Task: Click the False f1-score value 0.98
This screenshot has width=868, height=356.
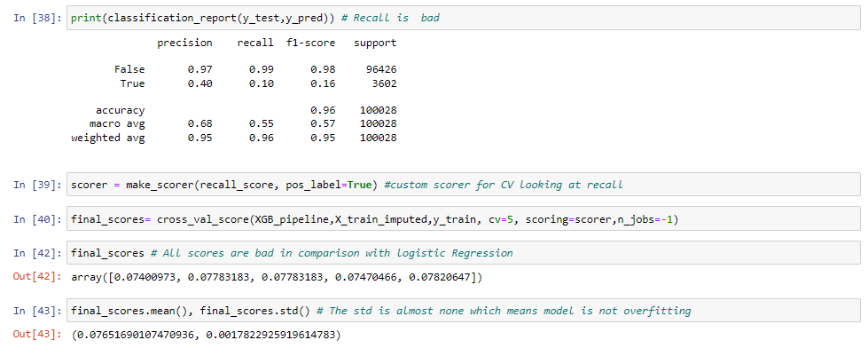Action: (x=323, y=70)
